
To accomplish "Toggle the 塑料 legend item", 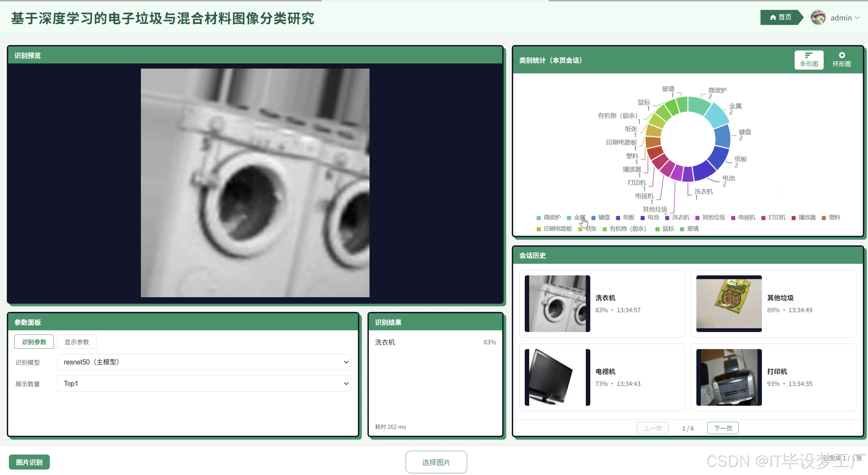I will [x=831, y=217].
